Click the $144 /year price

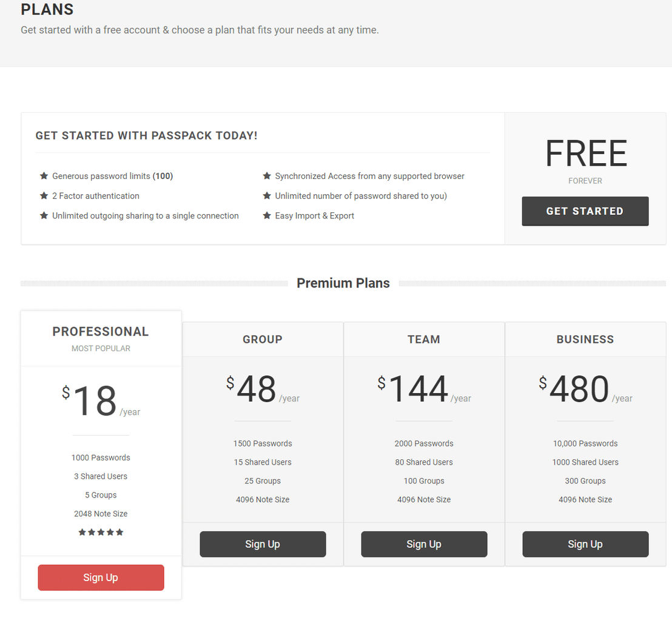(424, 388)
